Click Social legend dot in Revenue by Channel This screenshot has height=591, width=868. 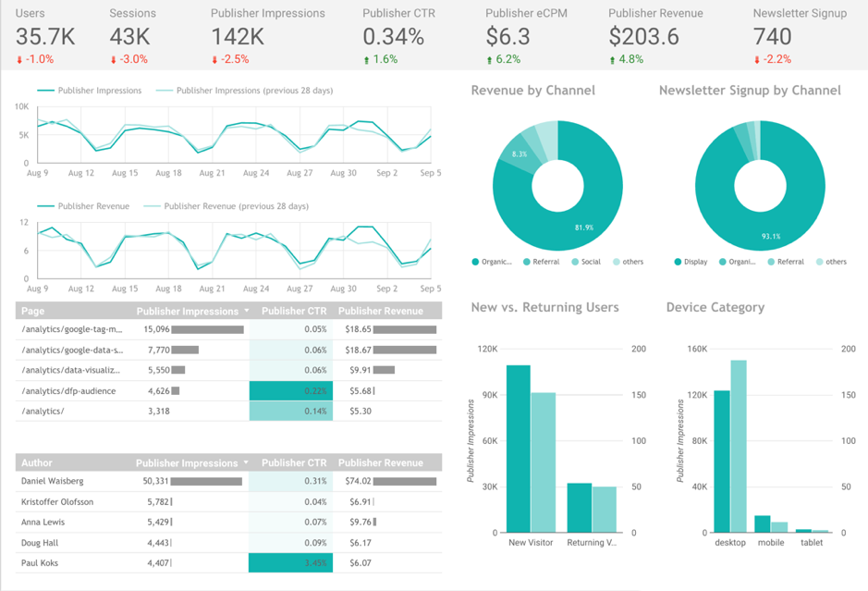[574, 262]
